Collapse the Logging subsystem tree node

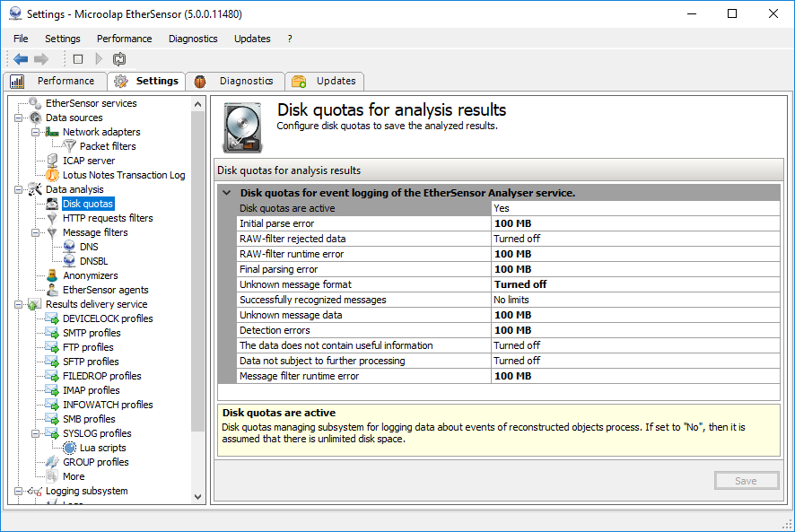coord(19,491)
